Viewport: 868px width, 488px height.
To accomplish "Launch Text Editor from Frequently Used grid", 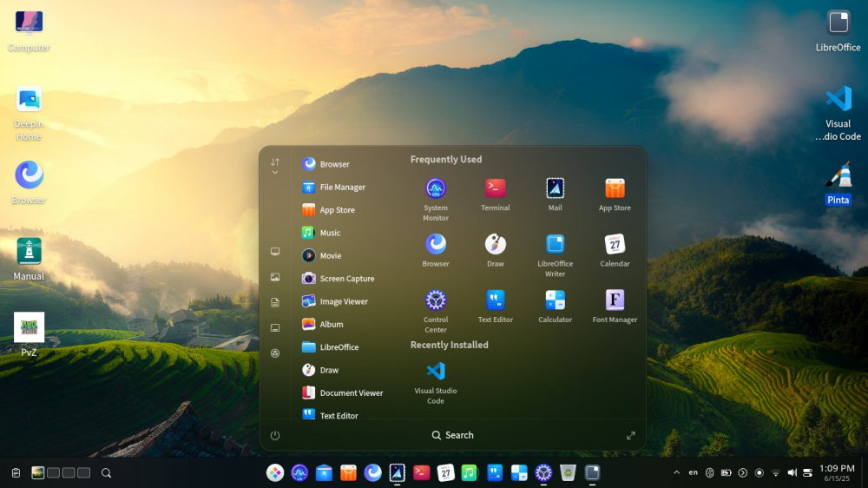I will tap(495, 306).
